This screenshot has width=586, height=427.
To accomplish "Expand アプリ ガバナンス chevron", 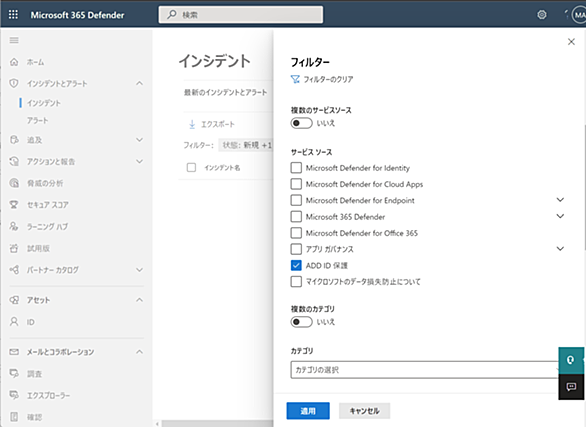I will [560, 248].
